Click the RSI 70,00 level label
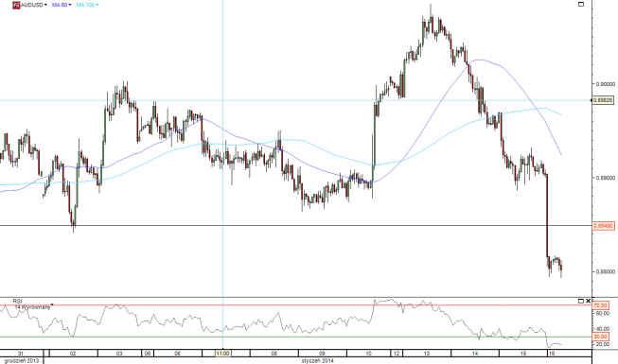Screen dimensions: 618x364 tap(601, 305)
